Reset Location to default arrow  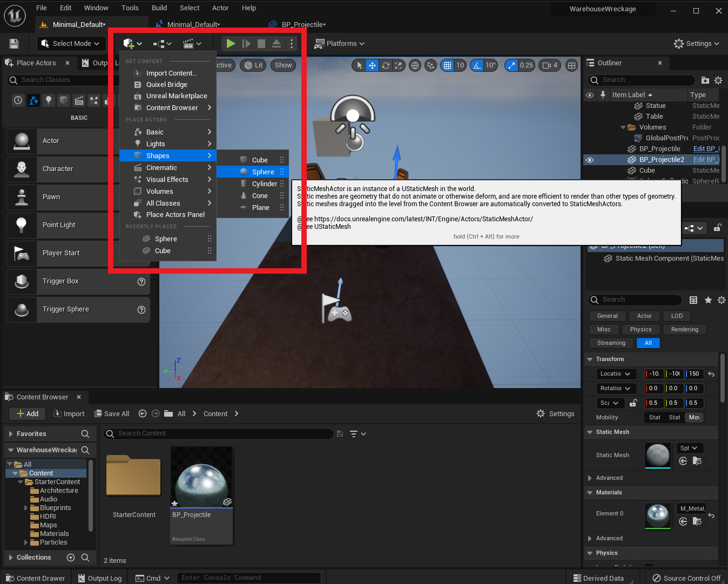711,374
